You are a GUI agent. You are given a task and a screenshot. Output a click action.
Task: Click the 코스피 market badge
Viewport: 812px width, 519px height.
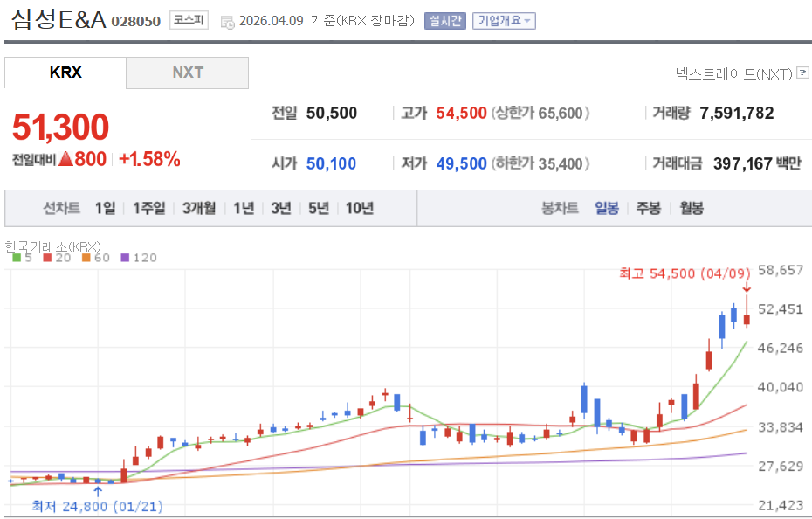189,20
